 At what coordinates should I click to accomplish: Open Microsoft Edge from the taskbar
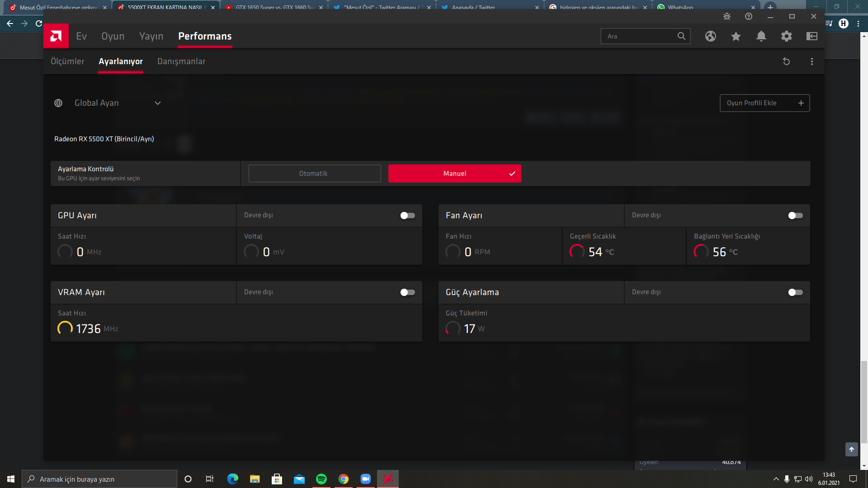(233, 479)
